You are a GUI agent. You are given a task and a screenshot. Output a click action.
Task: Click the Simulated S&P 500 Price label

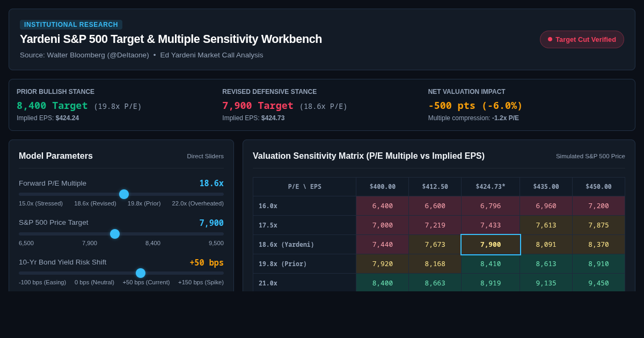590,156
